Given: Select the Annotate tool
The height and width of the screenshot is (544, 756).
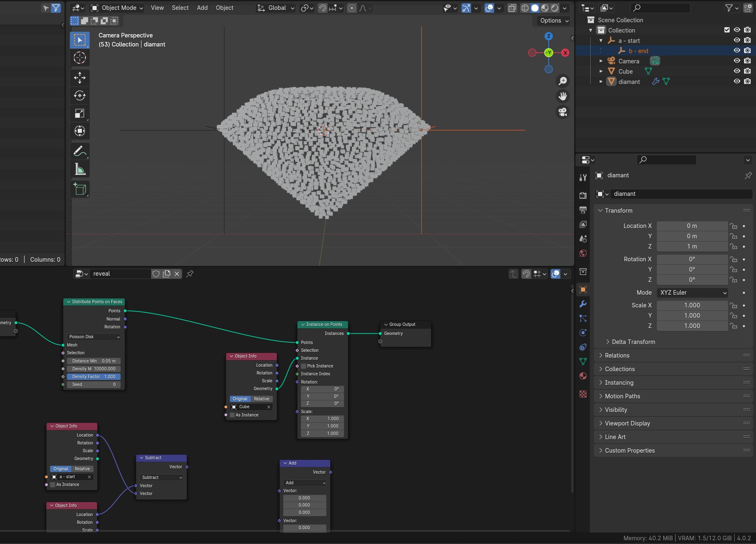Looking at the screenshot, I should coord(79,151).
